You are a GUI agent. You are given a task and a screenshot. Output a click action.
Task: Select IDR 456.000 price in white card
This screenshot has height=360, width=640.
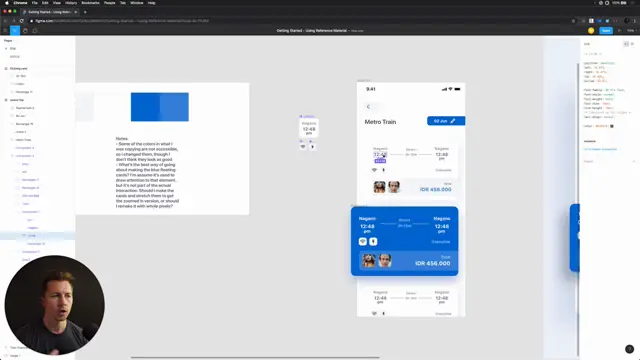click(436, 190)
